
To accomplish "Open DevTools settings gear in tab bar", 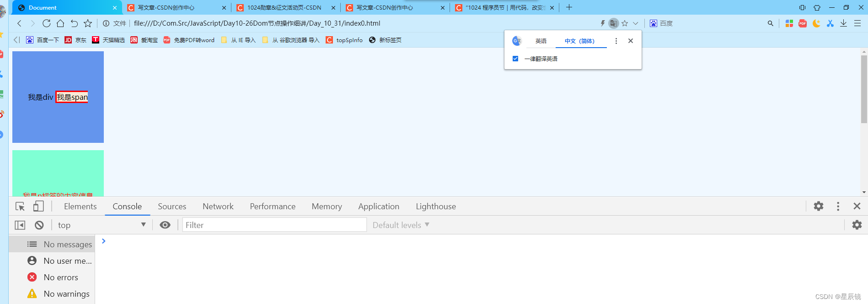I will click(819, 206).
